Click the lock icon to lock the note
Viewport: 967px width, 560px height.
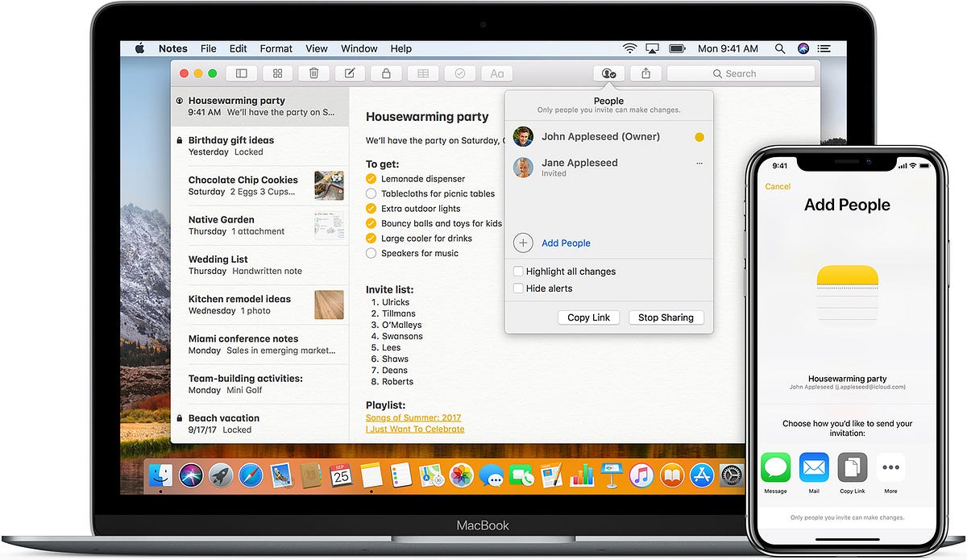click(x=386, y=73)
